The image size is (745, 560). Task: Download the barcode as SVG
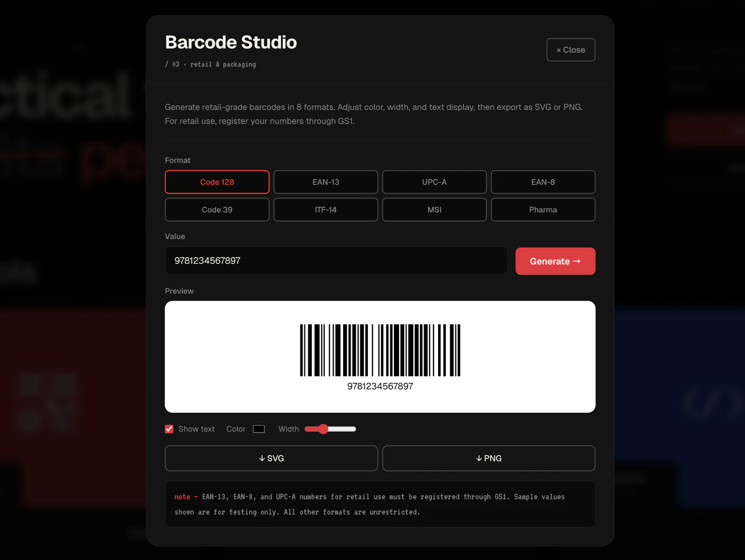click(271, 459)
